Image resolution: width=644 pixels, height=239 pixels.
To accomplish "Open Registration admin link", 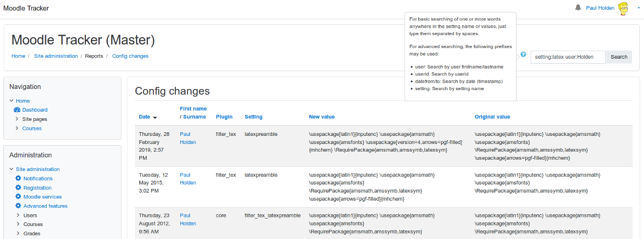I will coord(37,188).
